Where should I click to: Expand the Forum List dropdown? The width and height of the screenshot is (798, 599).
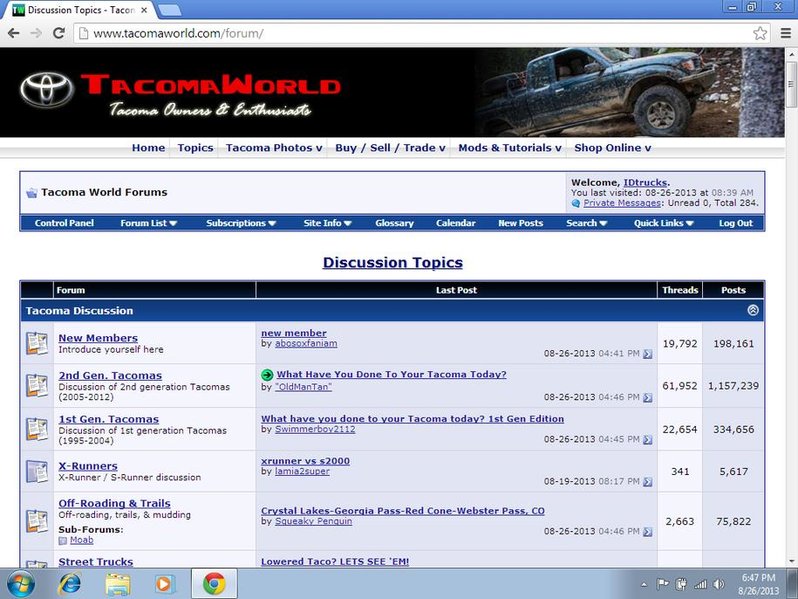[x=149, y=223]
